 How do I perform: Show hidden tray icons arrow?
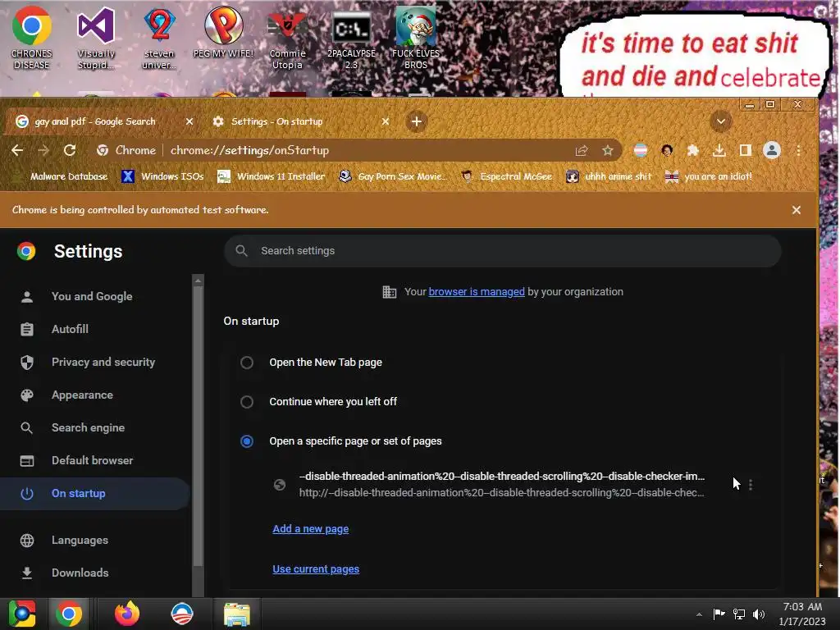699,614
